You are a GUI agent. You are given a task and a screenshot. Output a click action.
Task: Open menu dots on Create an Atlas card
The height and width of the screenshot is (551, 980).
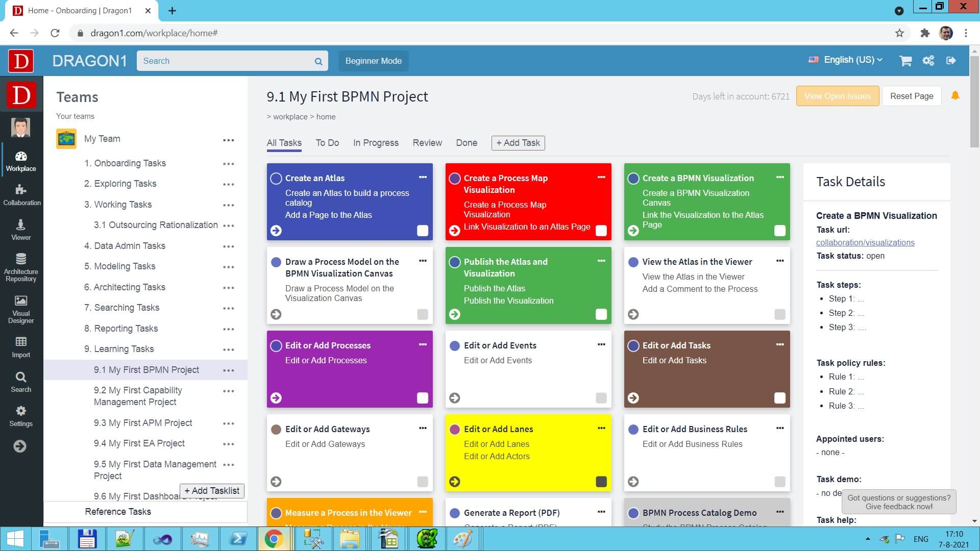[x=423, y=177]
